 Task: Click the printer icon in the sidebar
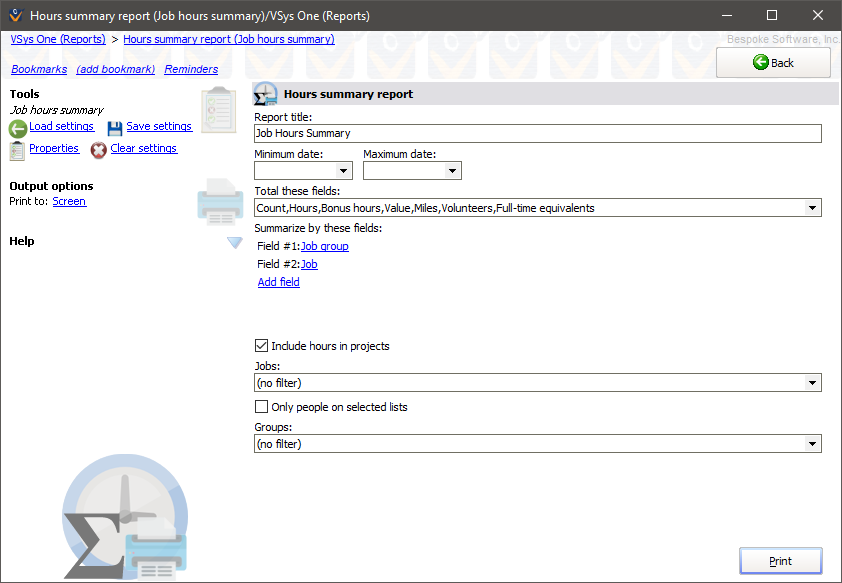(x=219, y=201)
